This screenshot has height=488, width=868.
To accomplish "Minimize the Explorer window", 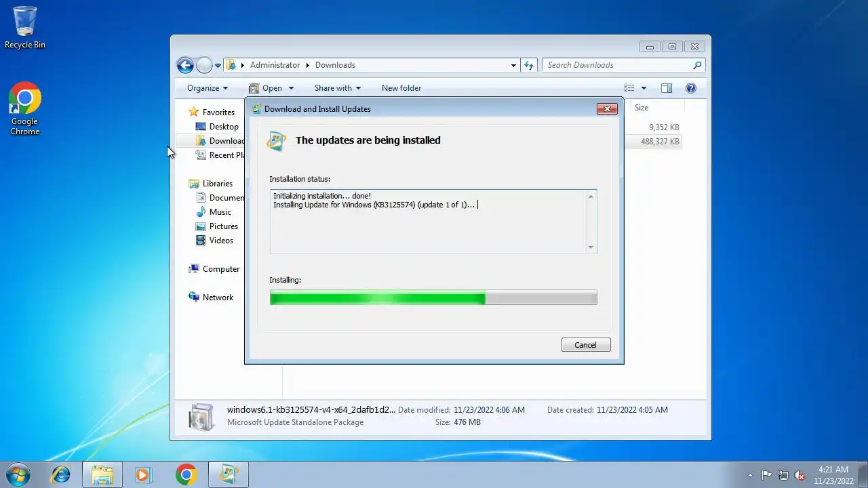I will pos(650,47).
